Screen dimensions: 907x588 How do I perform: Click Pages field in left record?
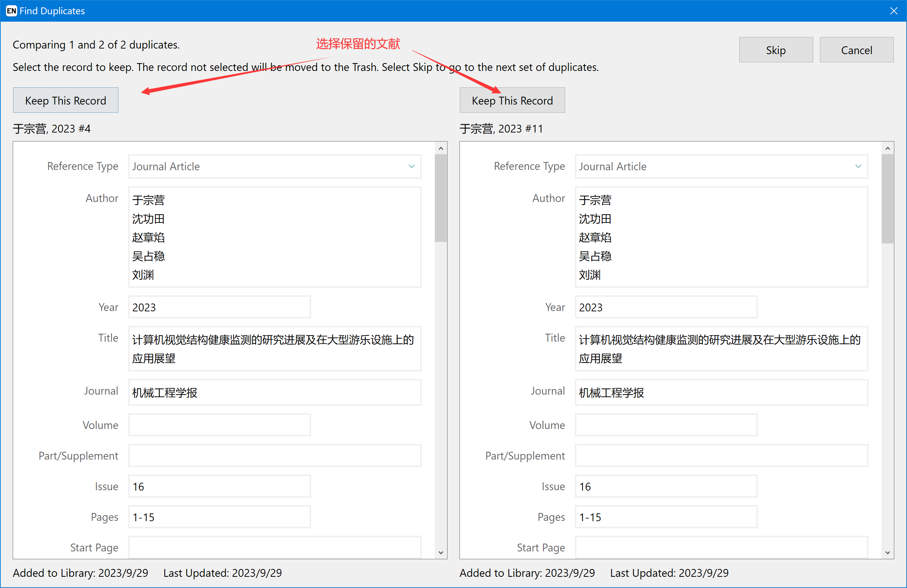pos(220,517)
